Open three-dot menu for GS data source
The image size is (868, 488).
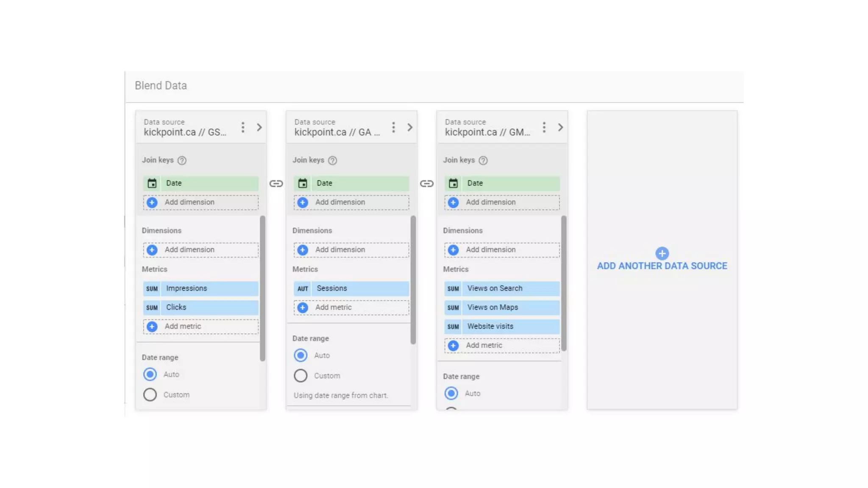pos(243,127)
